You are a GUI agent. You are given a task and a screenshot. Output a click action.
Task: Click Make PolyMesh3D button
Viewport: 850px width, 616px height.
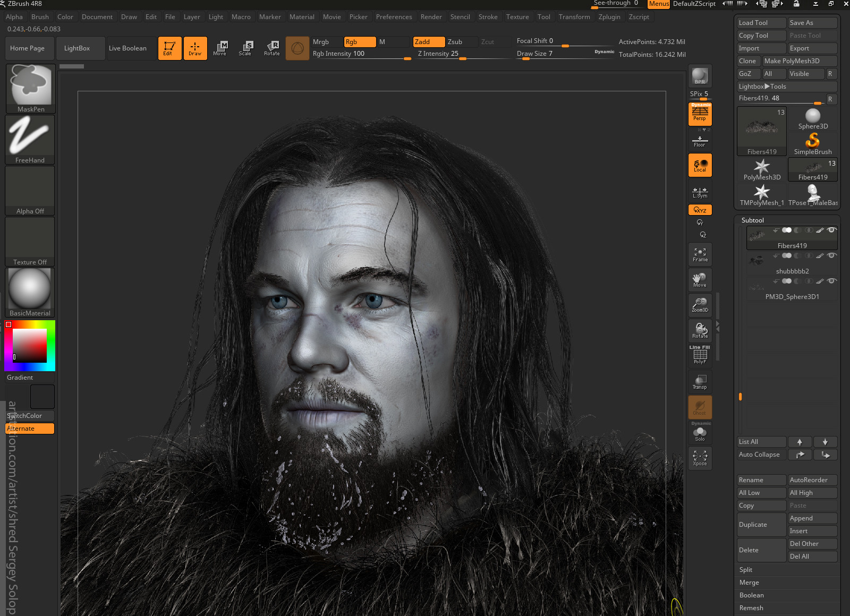tap(800, 61)
